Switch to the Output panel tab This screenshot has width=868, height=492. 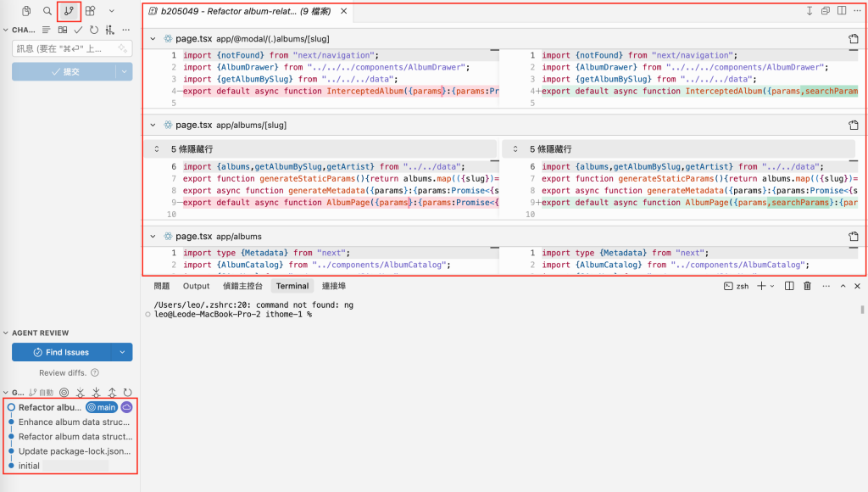[196, 286]
